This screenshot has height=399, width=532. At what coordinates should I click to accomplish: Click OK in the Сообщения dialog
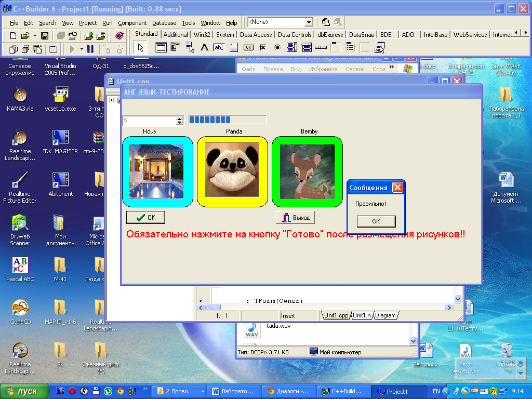[x=376, y=221]
